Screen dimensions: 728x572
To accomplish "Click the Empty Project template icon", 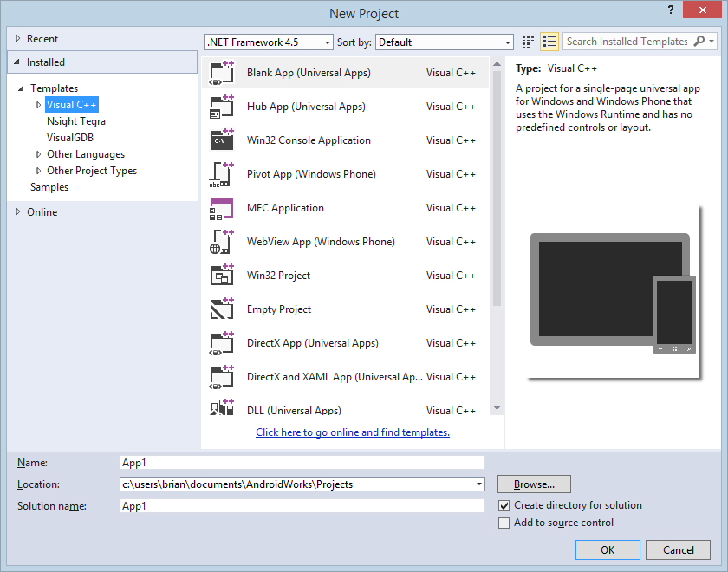I will 222,309.
